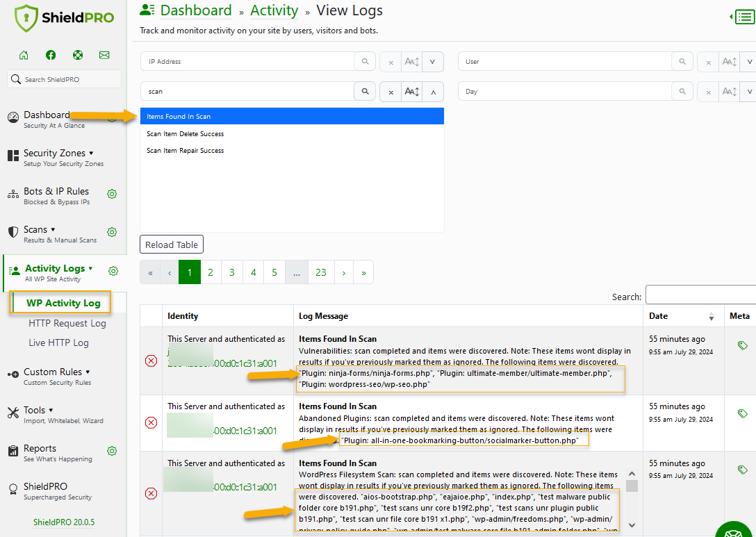
Task: Expand the Scans menu
Action: tap(40, 229)
